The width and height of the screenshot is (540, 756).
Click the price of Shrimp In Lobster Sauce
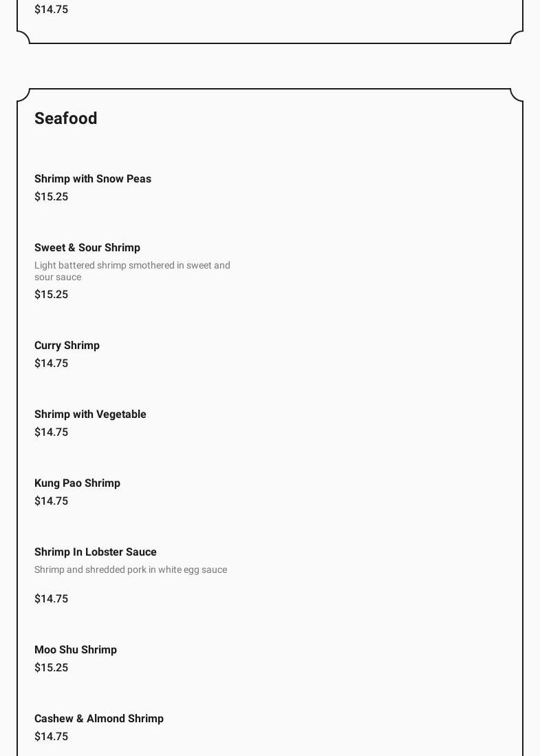click(52, 599)
